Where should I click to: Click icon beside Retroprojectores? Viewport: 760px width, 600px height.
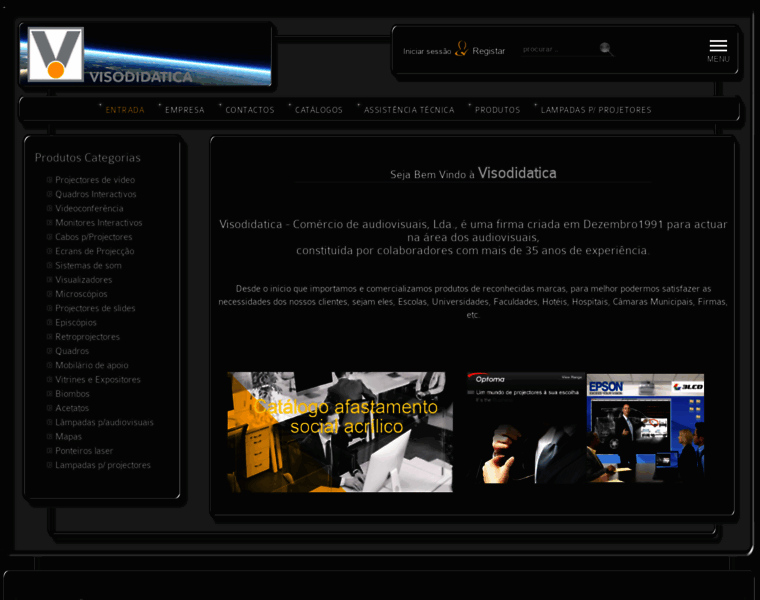tap(49, 337)
